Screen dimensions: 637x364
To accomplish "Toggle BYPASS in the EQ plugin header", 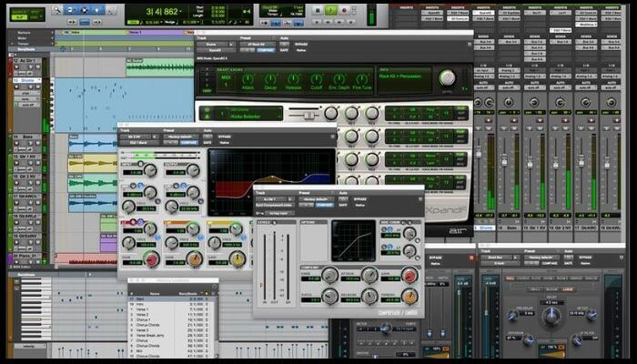I will click(x=224, y=136).
